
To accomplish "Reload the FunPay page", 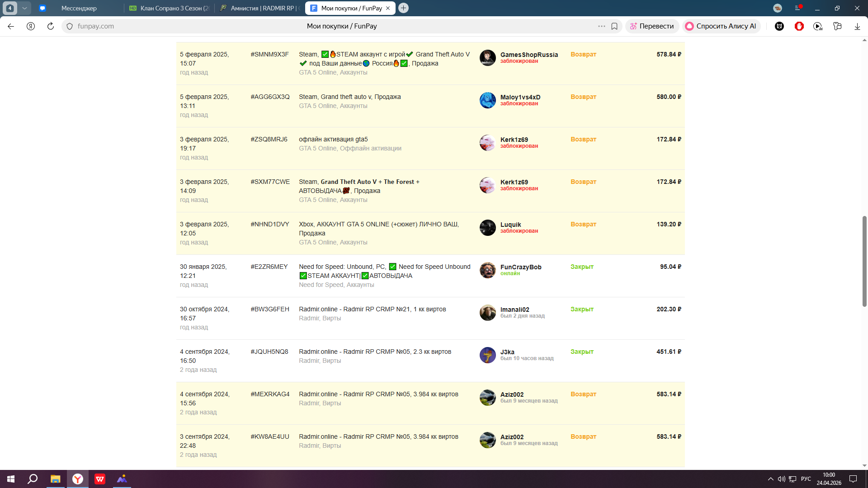I will (51, 26).
